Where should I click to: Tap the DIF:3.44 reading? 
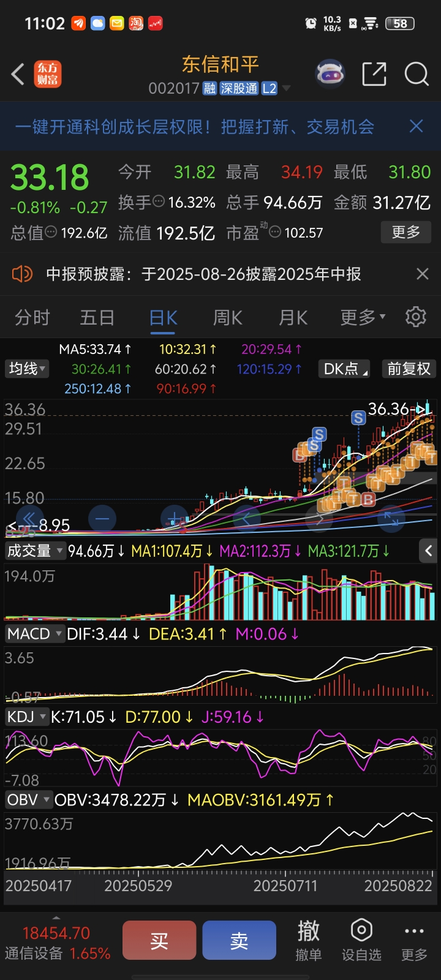104,634
